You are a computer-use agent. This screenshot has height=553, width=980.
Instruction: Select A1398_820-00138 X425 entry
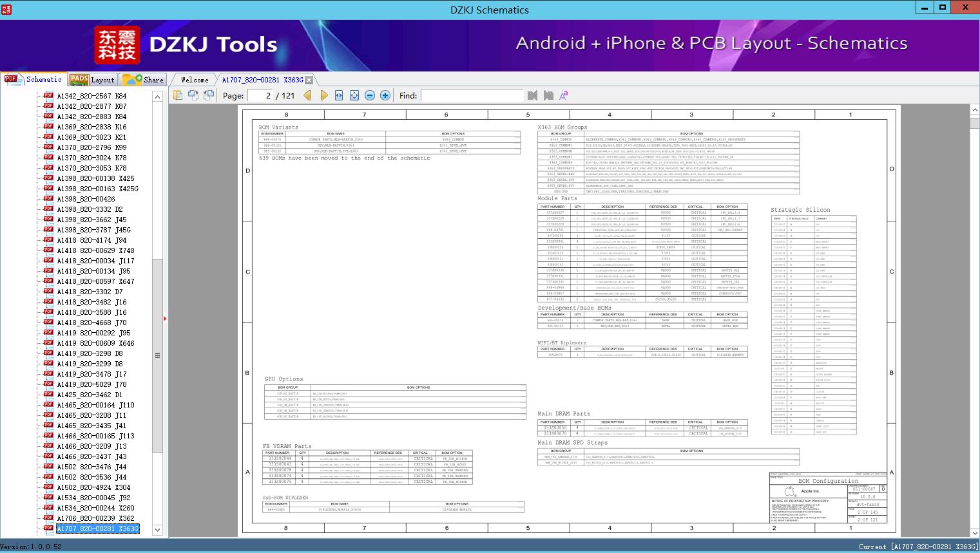coord(95,178)
